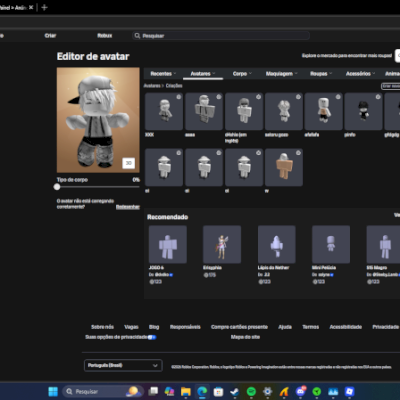This screenshot has height=400, width=400.
Task: Open the Blog footer link
Action: pyautogui.click(x=154, y=327)
